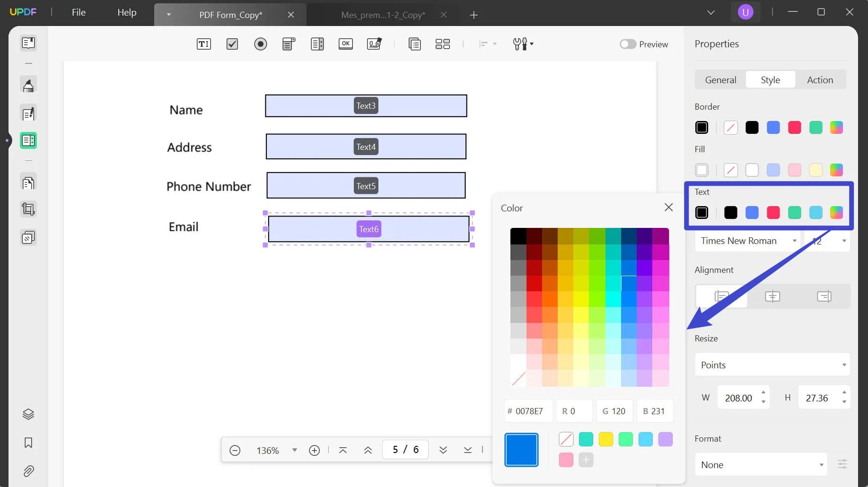
Task: Go to the next page
Action: coord(443,451)
